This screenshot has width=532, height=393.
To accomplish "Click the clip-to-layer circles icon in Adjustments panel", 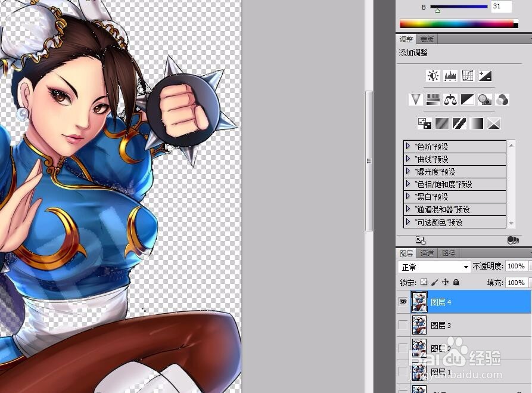I will [513, 240].
